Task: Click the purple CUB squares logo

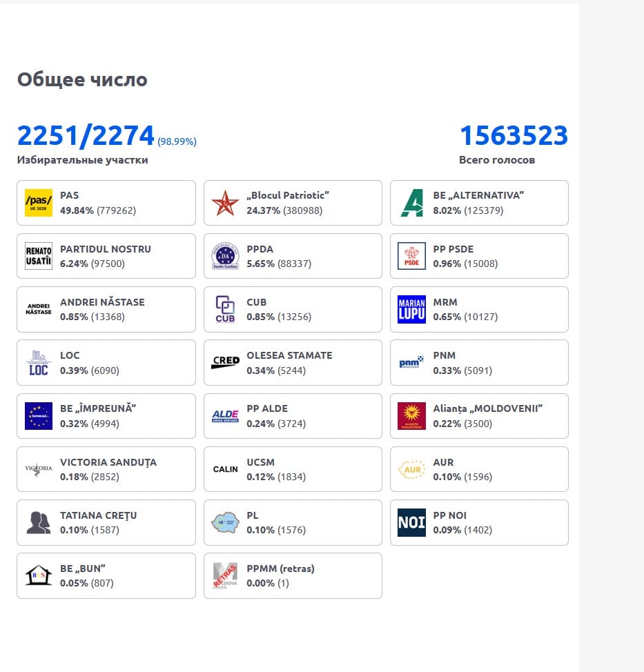Action: tap(225, 309)
